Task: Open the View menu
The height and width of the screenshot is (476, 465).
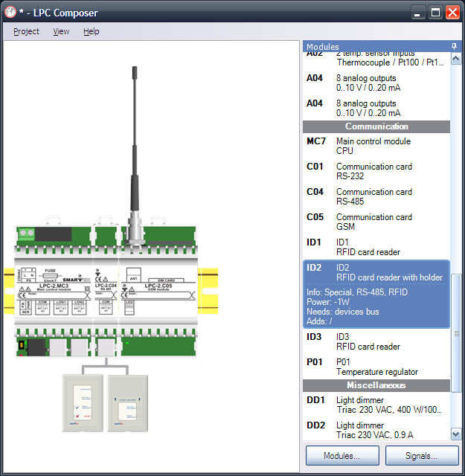Action: (x=61, y=31)
